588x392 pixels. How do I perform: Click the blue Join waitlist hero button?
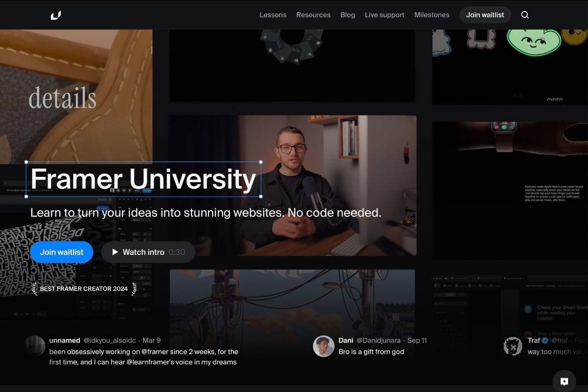coord(61,252)
